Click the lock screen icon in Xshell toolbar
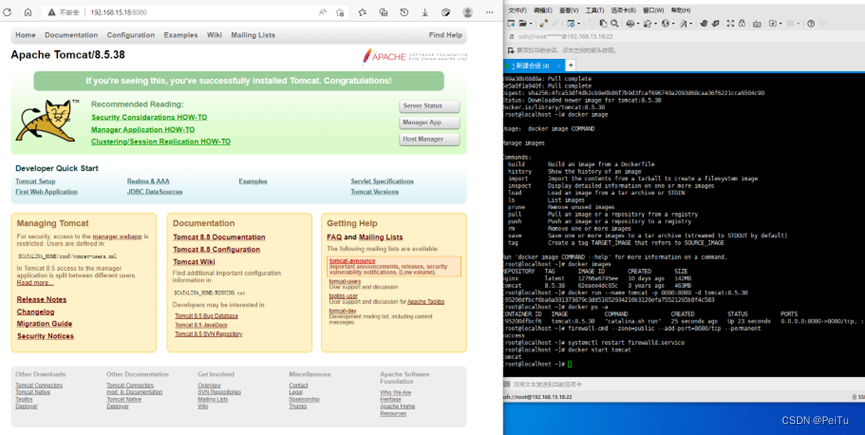Image resolution: width=865 pixels, height=435 pixels. (x=742, y=24)
